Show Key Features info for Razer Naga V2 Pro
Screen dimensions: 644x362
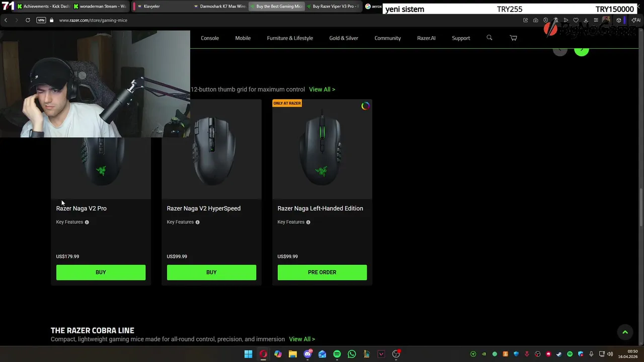87,222
